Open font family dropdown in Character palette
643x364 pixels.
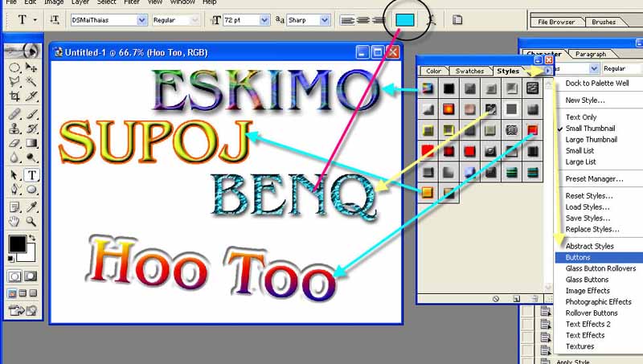[594, 68]
